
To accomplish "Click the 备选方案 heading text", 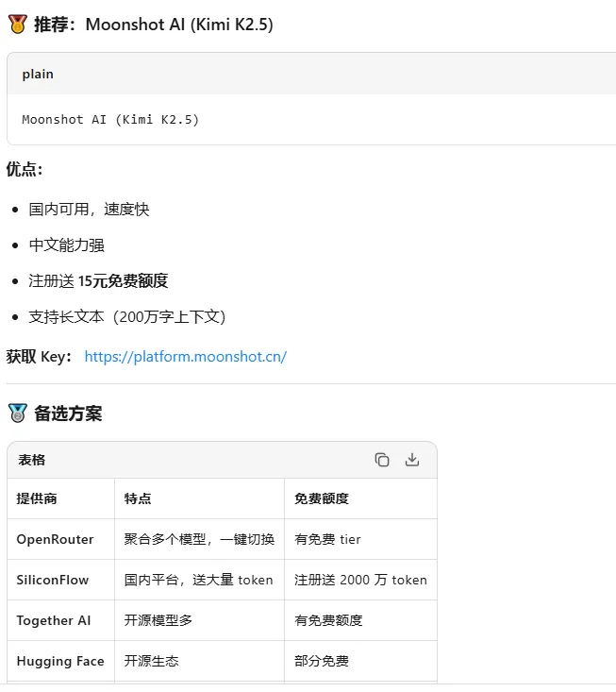I will coord(68,414).
